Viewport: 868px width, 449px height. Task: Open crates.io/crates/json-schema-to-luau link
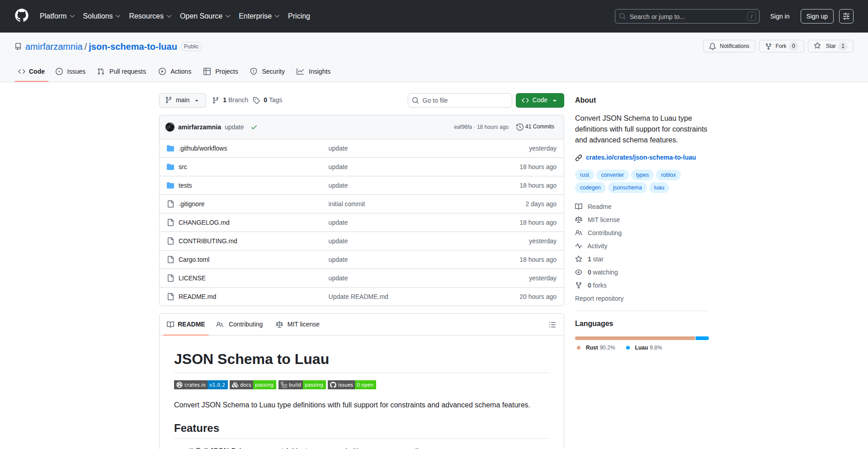641,157
